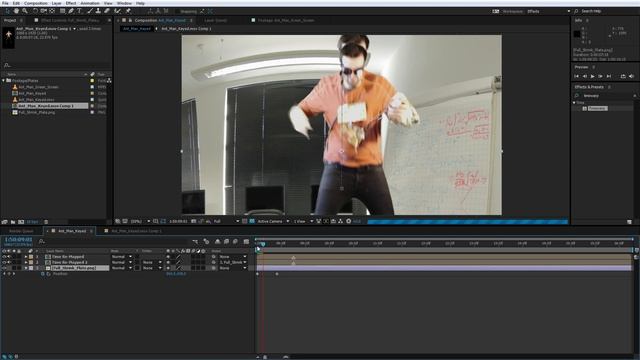640x360 pixels.
Task: Play the preview in Preview panel
Action: click(592, 76)
